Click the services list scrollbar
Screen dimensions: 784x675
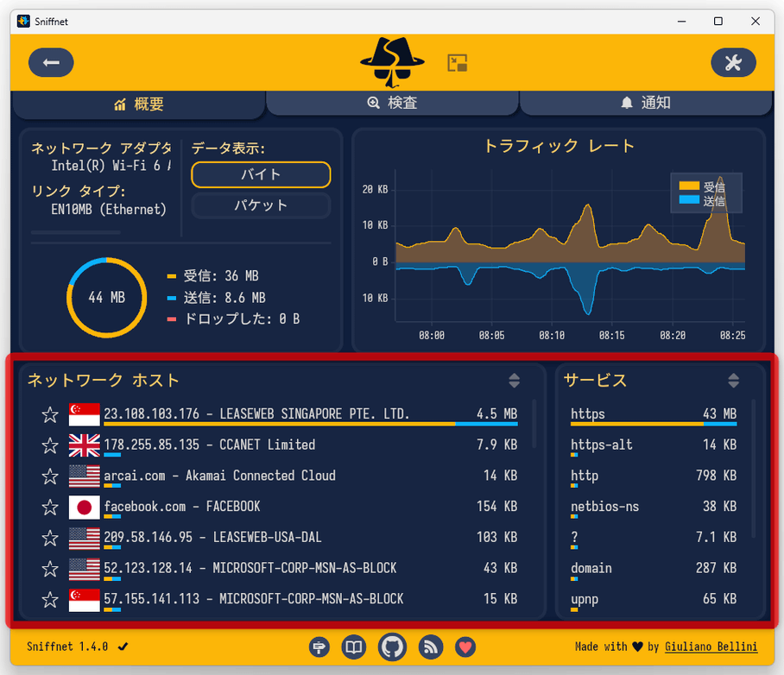coord(754,469)
